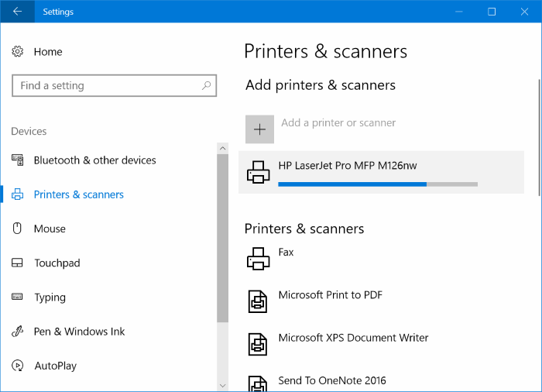
Task: Click the HP LaserJet install progress bar
Action: tap(378, 184)
